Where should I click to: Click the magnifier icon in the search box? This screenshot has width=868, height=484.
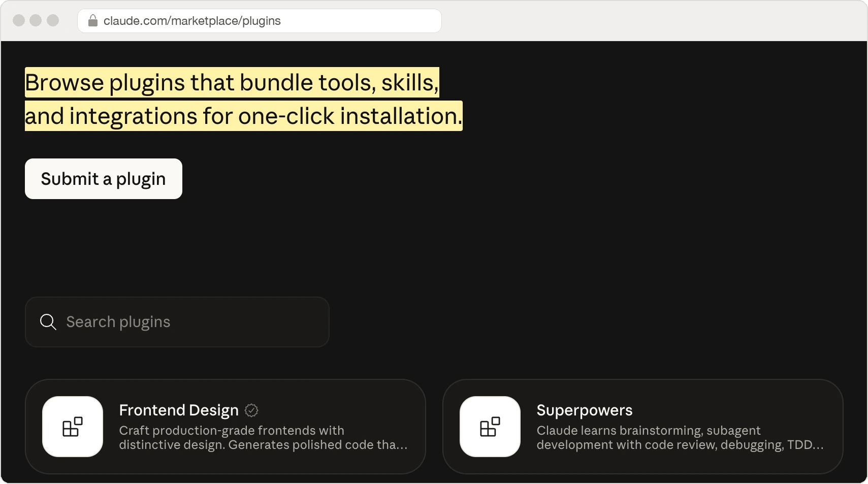pos(48,322)
